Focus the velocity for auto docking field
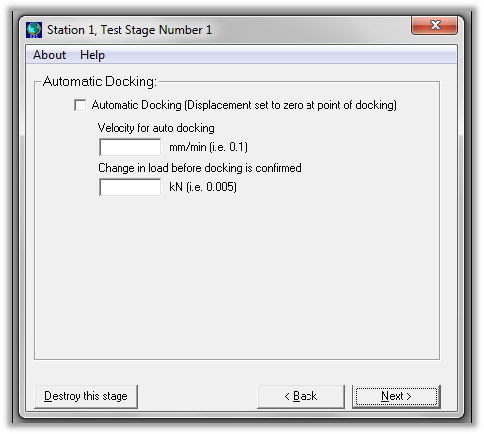Screen dimensions: 484x434 tap(130, 147)
